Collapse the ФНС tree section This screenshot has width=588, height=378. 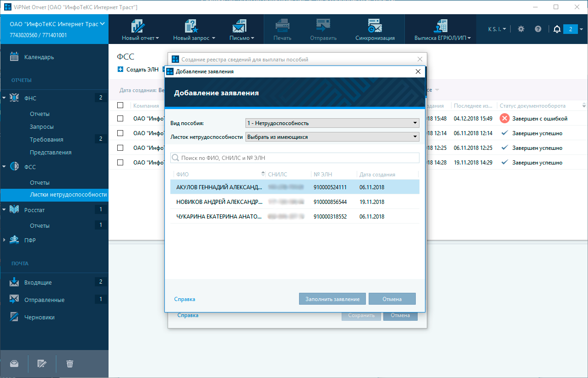(x=4, y=98)
